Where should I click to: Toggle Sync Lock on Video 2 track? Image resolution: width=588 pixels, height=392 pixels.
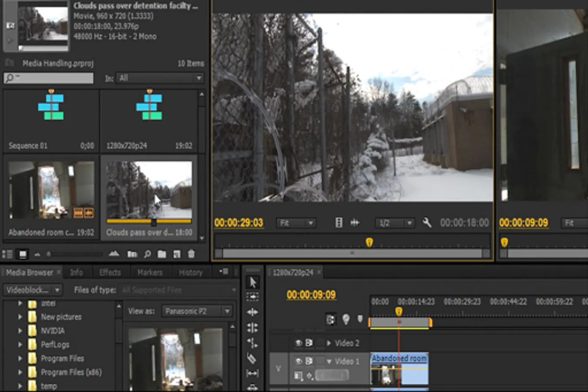point(309,343)
